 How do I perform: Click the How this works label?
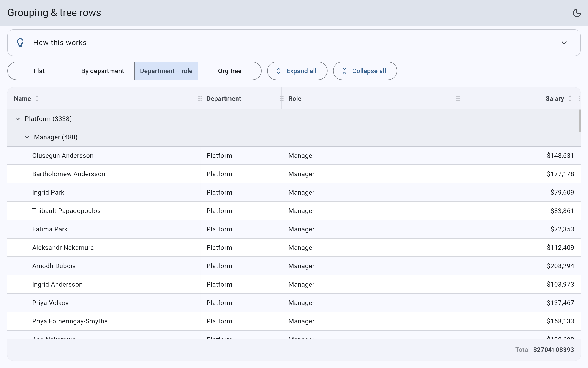[x=60, y=43]
